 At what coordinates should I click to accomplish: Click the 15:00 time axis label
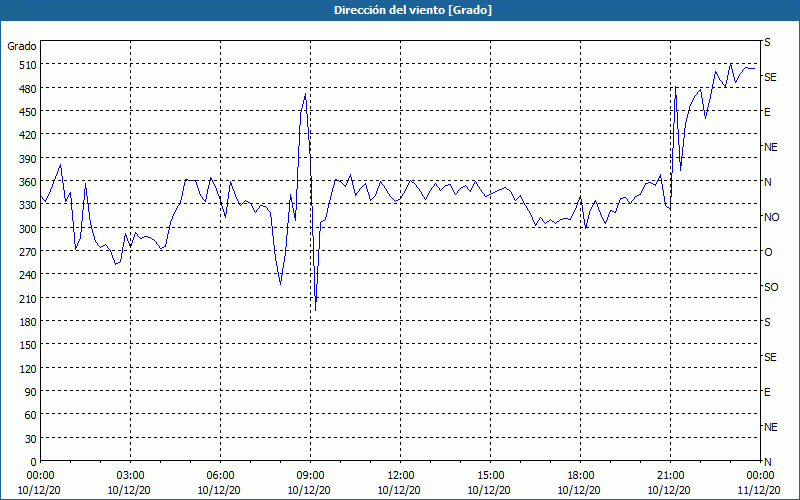click(490, 476)
